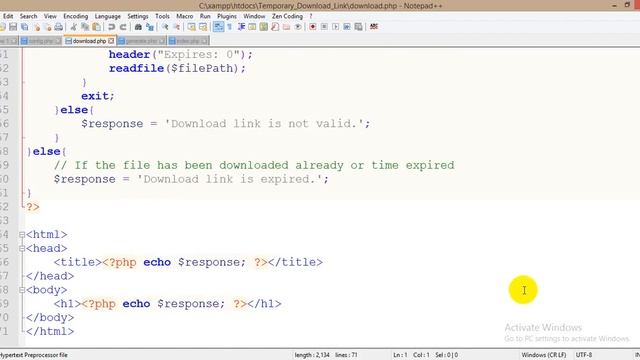This screenshot has height=360, width=640.
Task: Switch to the index.php tab
Action: (188, 41)
